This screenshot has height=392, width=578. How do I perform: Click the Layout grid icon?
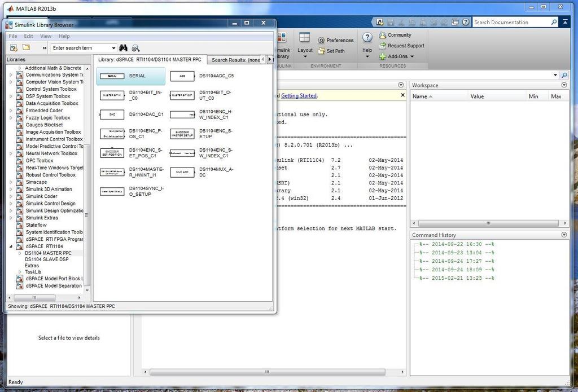click(x=304, y=37)
